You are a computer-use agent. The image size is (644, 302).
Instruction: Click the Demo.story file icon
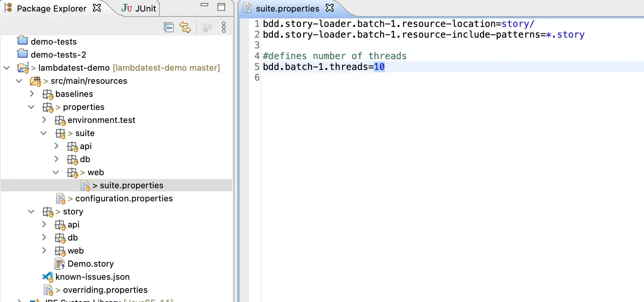(x=60, y=264)
